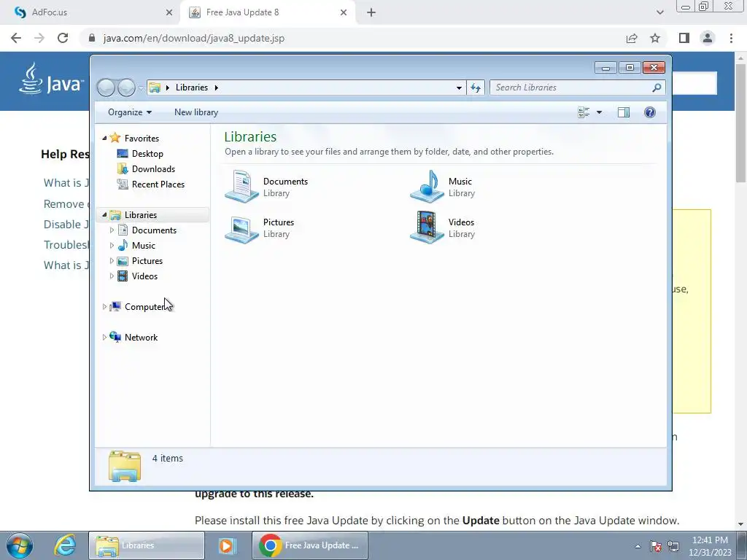Switch to Chrome Free Java Update taskbar button
The width and height of the screenshot is (747, 560).
pyautogui.click(x=309, y=545)
